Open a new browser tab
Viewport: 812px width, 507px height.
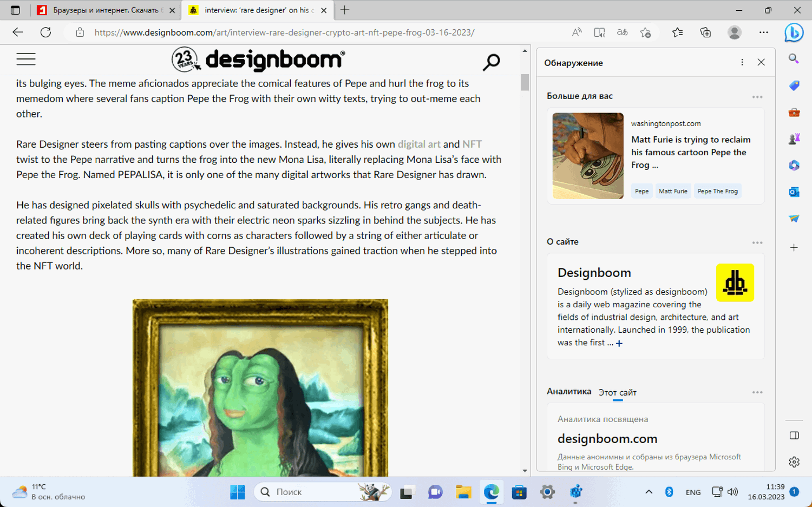pos(345,10)
